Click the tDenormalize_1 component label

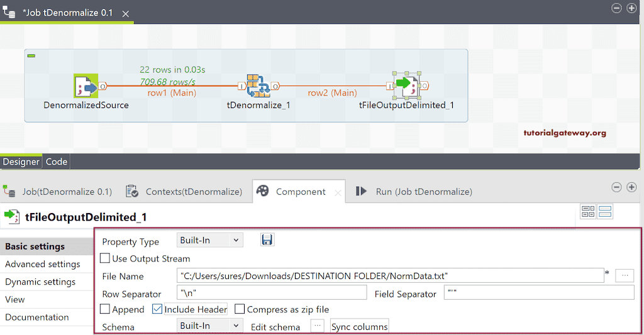(x=258, y=105)
